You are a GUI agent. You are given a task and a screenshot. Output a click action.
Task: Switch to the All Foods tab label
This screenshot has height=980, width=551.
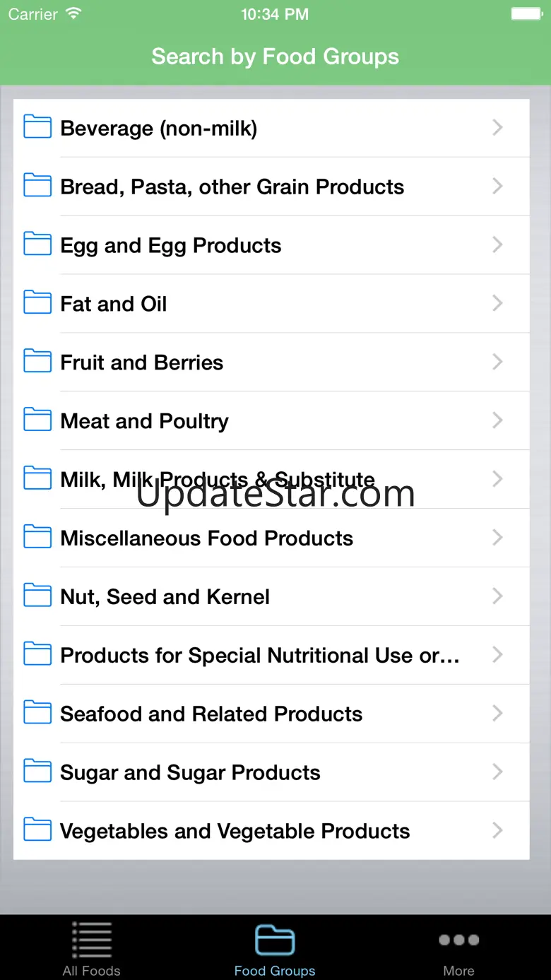click(91, 971)
